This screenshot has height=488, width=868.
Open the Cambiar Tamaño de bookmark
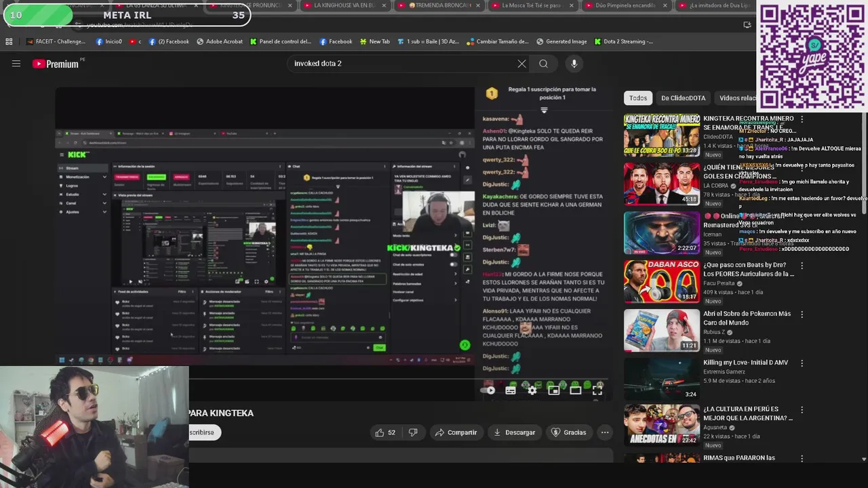(x=498, y=41)
